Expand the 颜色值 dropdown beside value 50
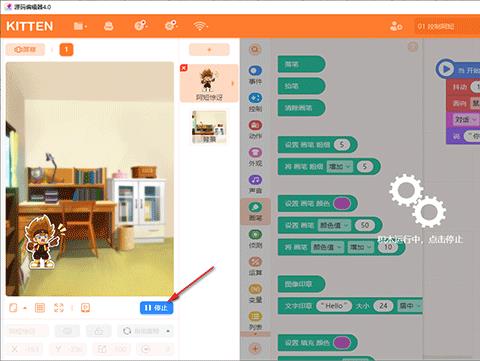480x361 pixels. click(x=334, y=225)
